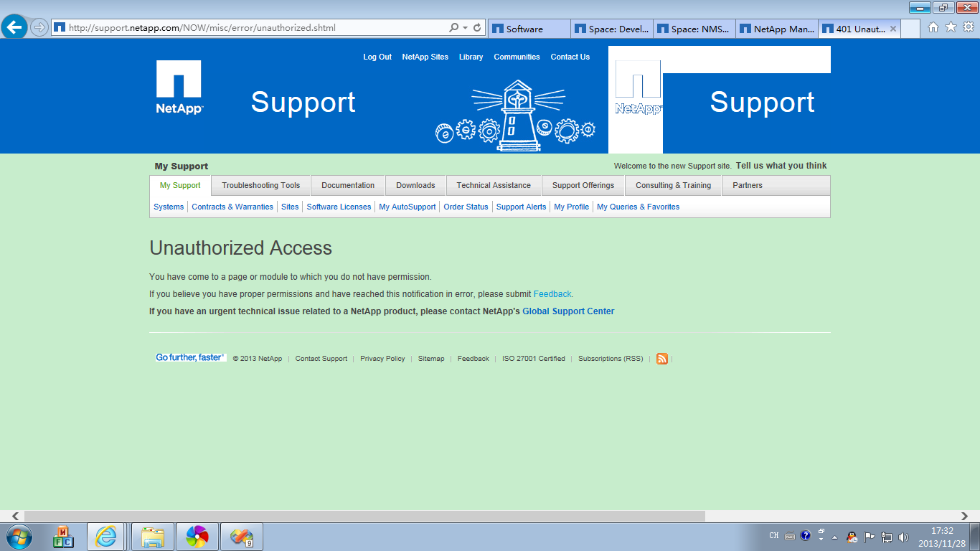Open the NetApp Sites header link

(425, 57)
